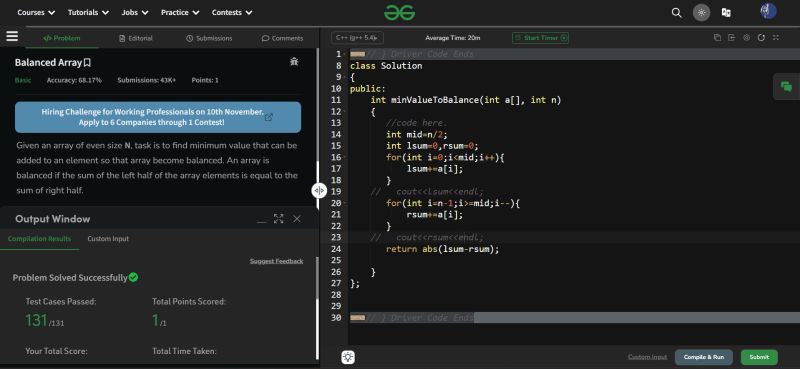Click the lightbulb hint icon

point(348,357)
